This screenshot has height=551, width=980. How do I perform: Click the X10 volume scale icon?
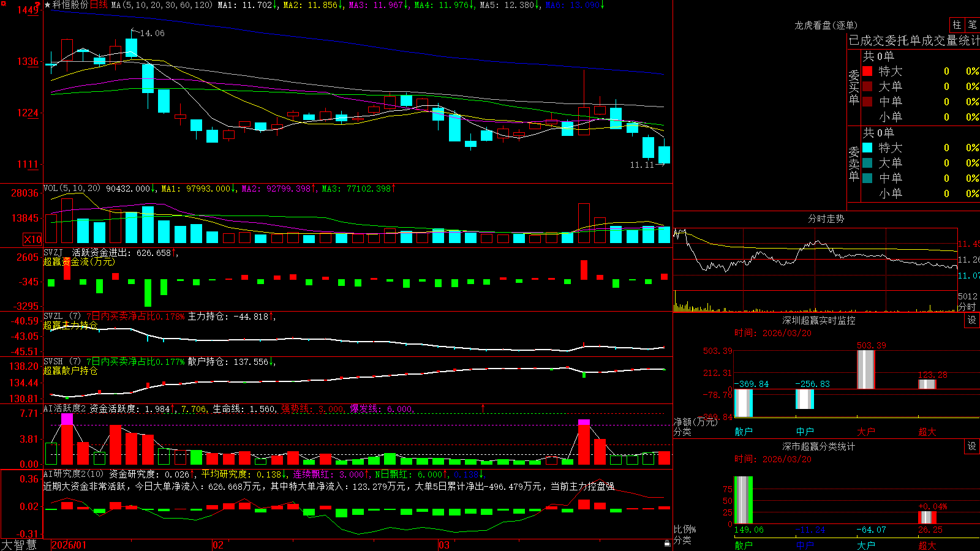[x=32, y=239]
